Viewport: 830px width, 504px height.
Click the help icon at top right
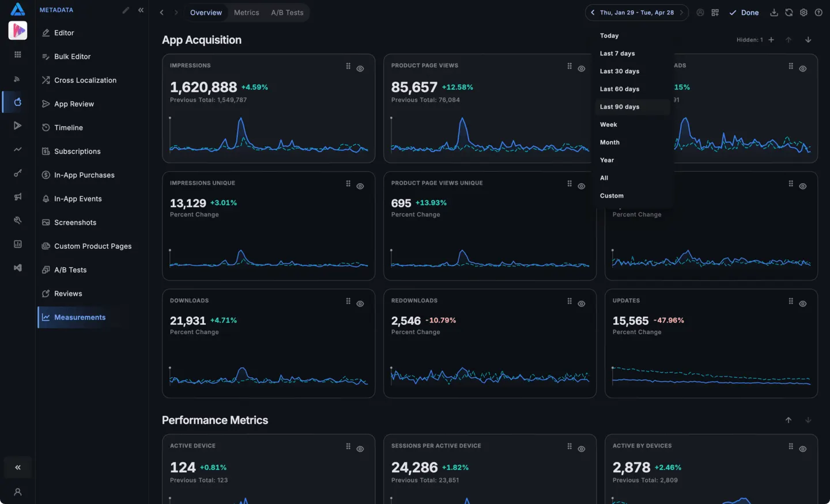pos(818,13)
